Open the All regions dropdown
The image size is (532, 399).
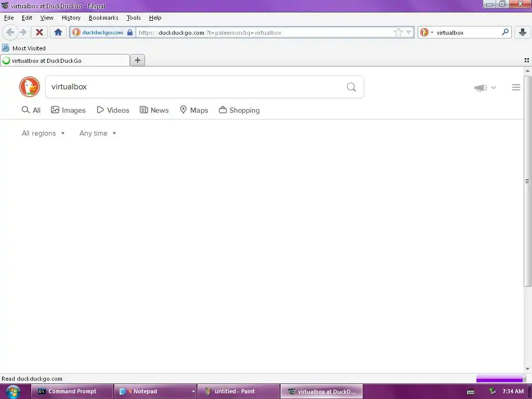click(43, 134)
